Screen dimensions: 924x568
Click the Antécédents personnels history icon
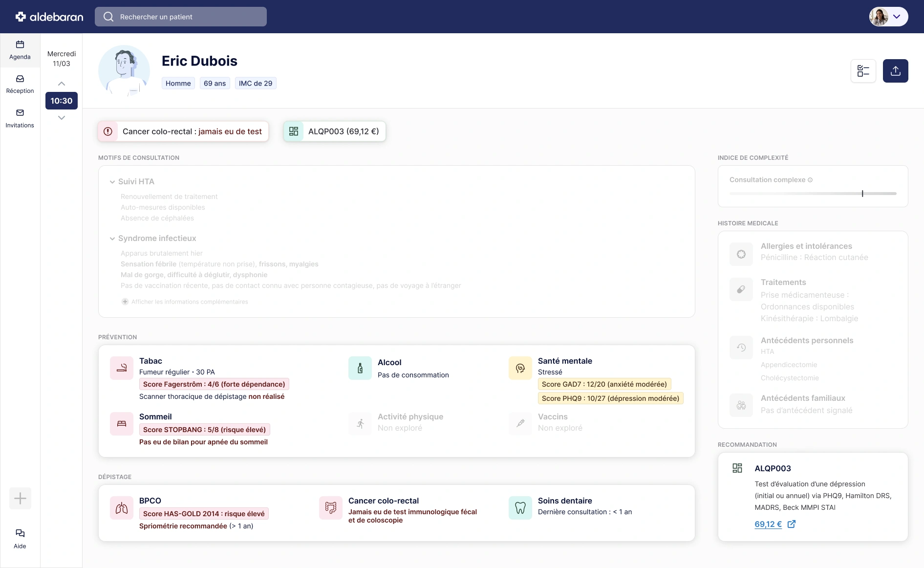tap(741, 348)
